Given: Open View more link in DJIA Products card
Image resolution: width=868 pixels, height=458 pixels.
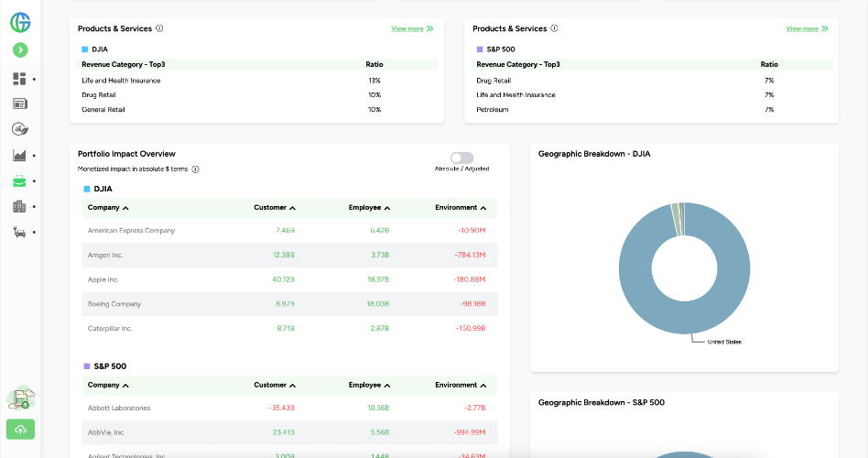Looking at the screenshot, I should pyautogui.click(x=412, y=28).
